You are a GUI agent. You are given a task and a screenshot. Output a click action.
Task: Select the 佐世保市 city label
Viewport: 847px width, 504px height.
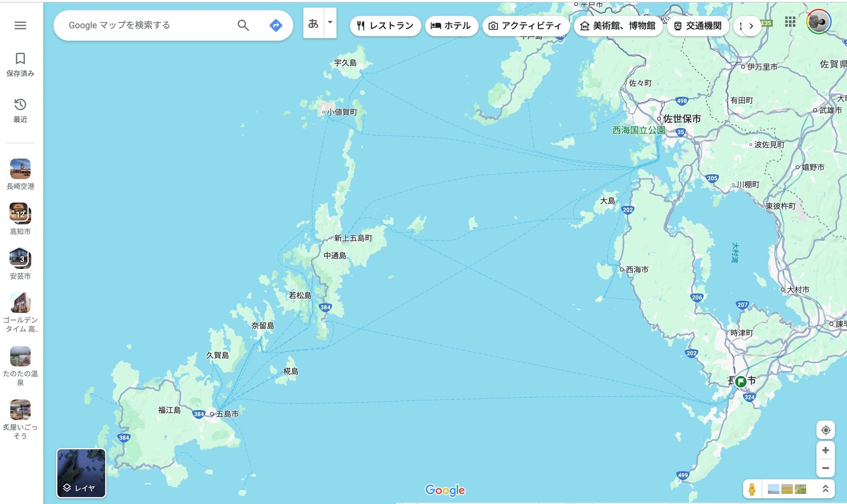[x=682, y=119]
